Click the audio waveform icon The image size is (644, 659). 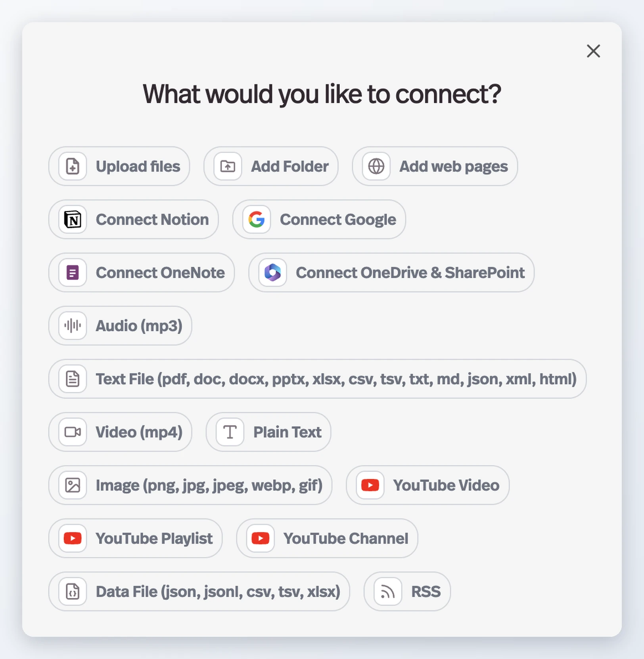click(73, 326)
